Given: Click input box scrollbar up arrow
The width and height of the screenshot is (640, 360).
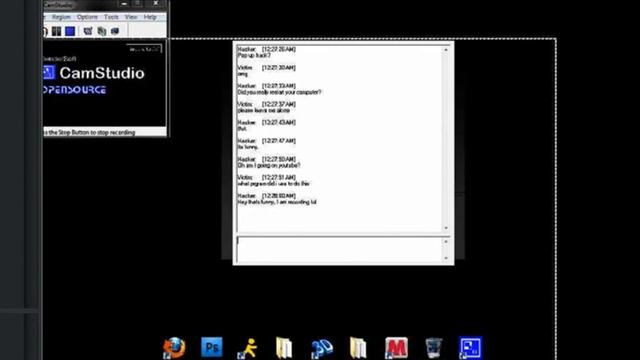Looking at the screenshot, I should pos(446,242).
